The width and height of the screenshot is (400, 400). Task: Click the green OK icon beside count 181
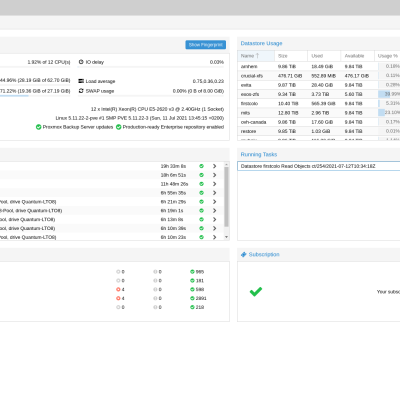coord(192,280)
